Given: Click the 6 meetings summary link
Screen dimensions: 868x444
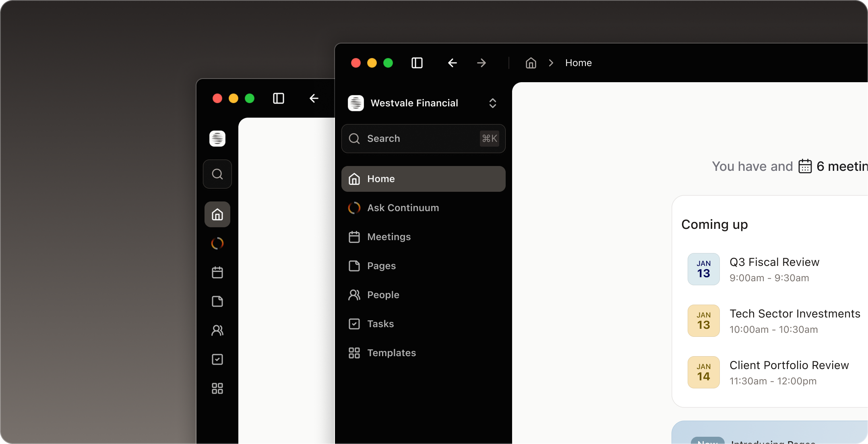Looking at the screenshot, I should [833, 166].
